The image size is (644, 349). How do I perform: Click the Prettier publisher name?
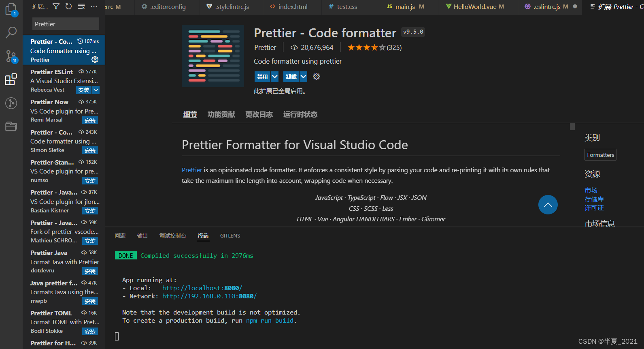pyautogui.click(x=265, y=47)
